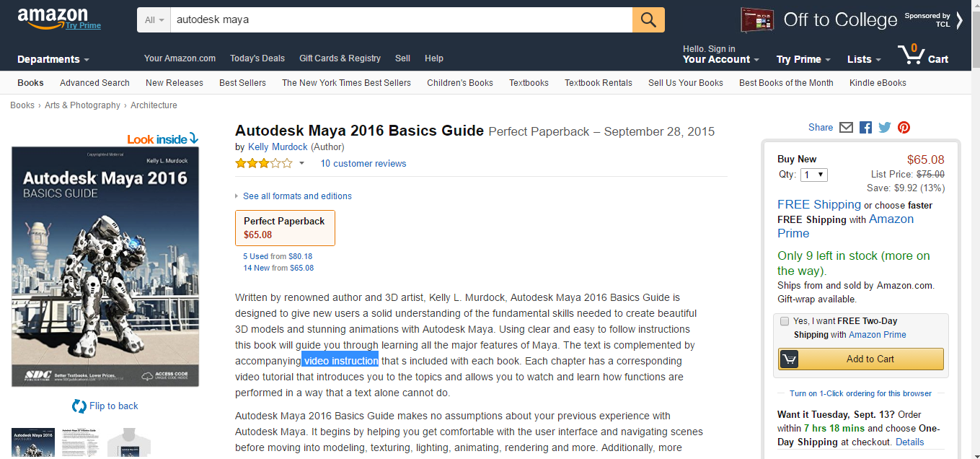Pin this book on Pinterest
Viewport: 980px width, 459px height.
pos(904,128)
